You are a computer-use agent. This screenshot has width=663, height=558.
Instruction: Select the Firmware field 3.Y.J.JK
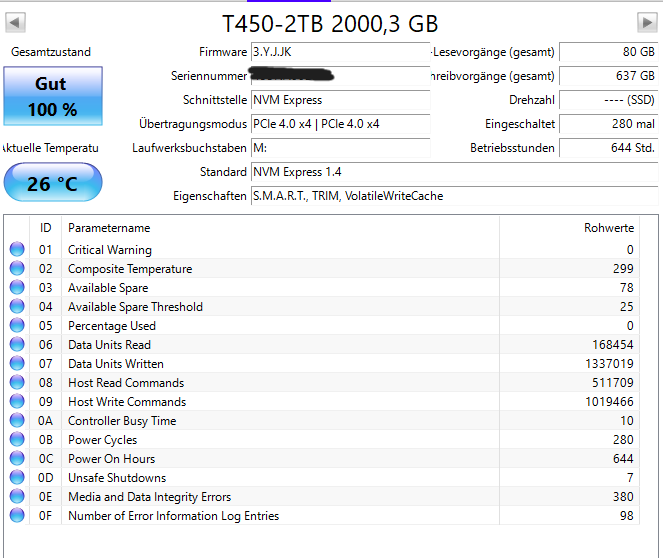coord(340,52)
